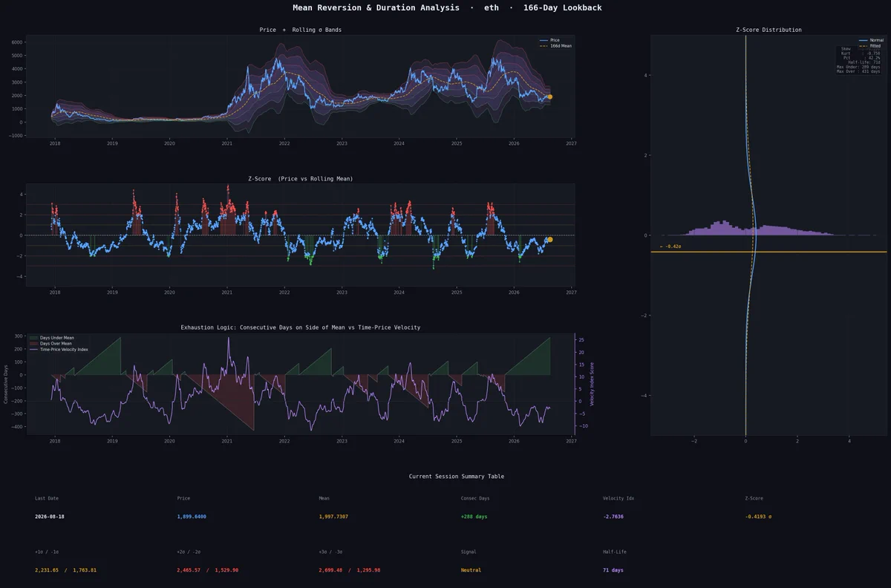Click '166d Mean' legend entry in price chart
The width and height of the screenshot is (891, 588).
point(561,46)
